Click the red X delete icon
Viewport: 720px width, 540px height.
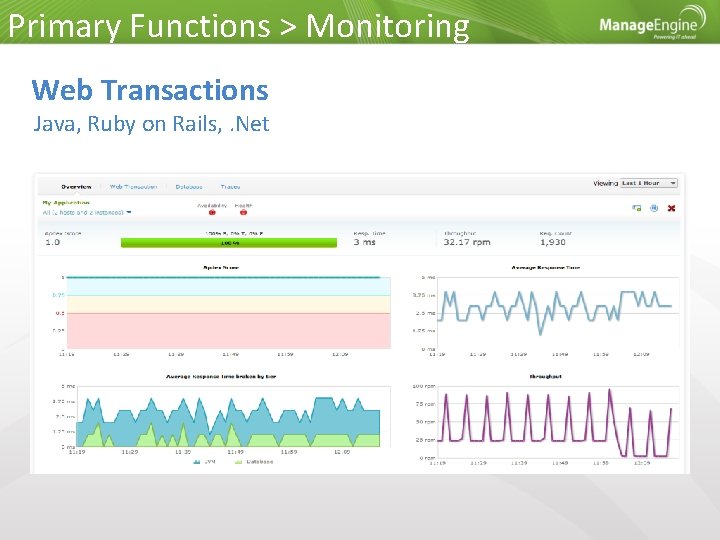[671, 208]
